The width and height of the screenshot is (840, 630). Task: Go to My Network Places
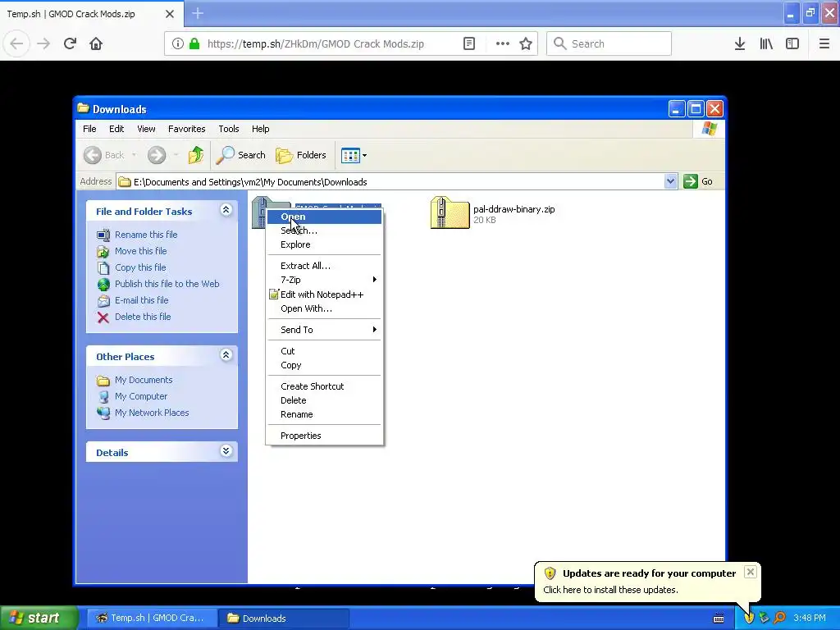coord(152,413)
